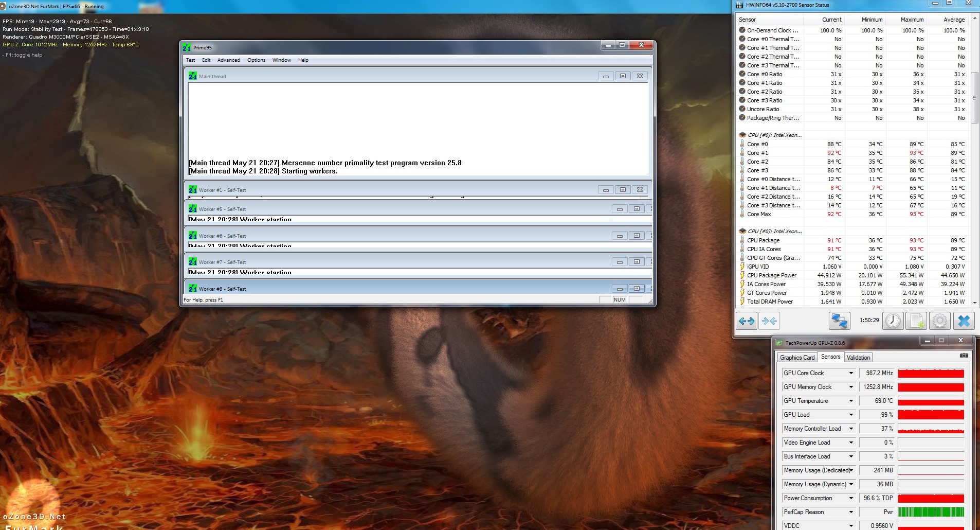Select the Core Max temperature row
The image size is (980, 530).
point(853,214)
